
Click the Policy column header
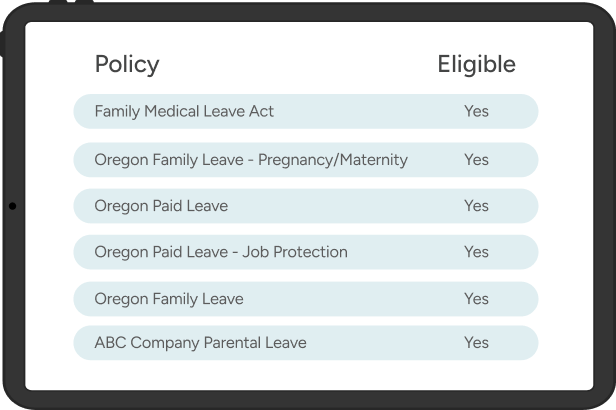point(127,65)
